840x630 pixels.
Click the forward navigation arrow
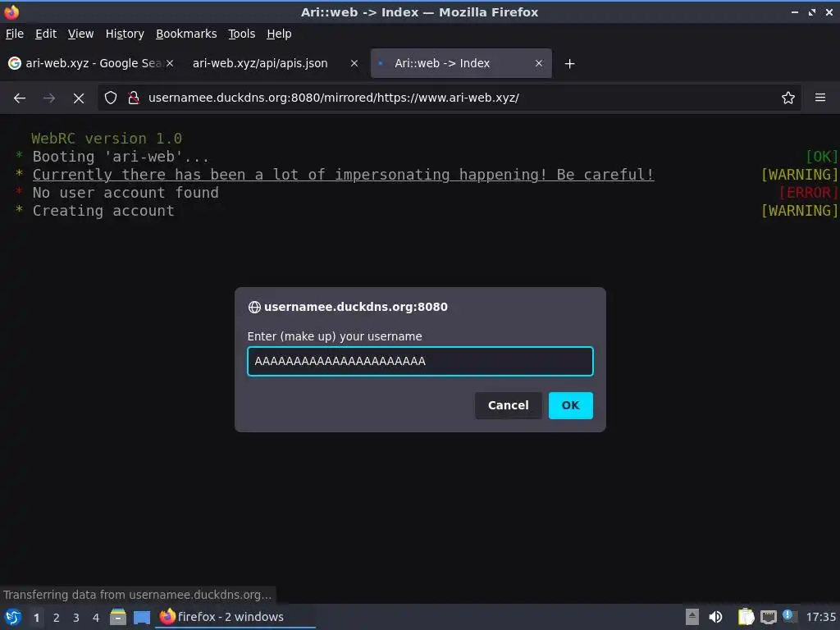[x=48, y=98]
